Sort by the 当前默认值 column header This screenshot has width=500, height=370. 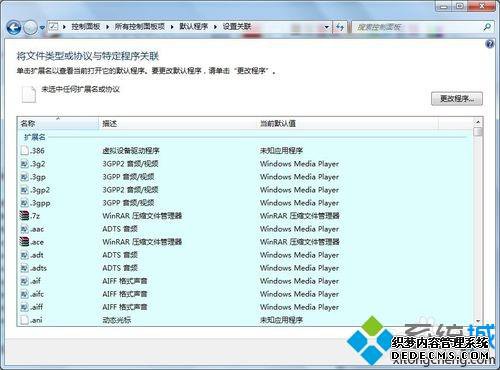[348, 123]
